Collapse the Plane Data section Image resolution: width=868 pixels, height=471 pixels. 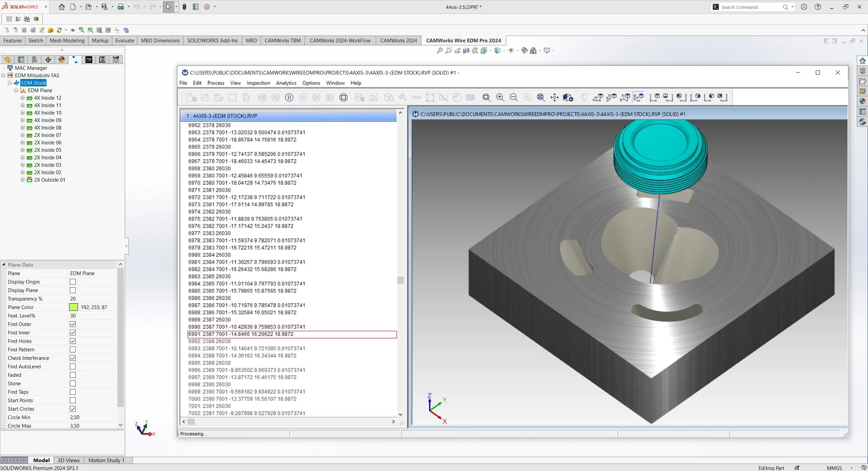pyautogui.click(x=4, y=265)
